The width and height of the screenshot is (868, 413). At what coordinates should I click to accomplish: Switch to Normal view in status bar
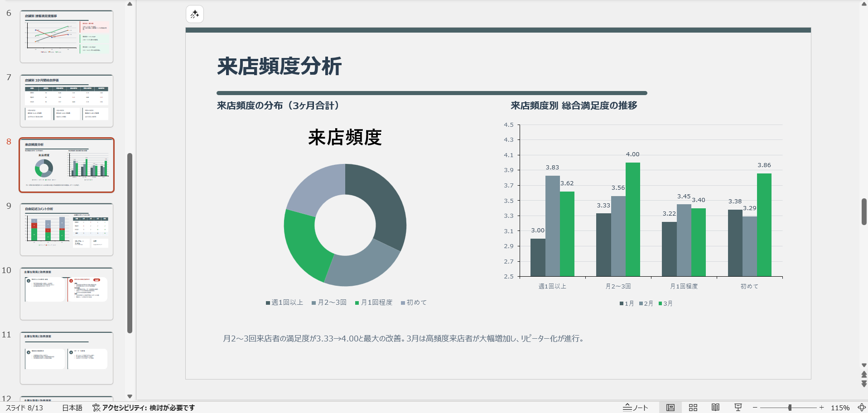tap(670, 408)
